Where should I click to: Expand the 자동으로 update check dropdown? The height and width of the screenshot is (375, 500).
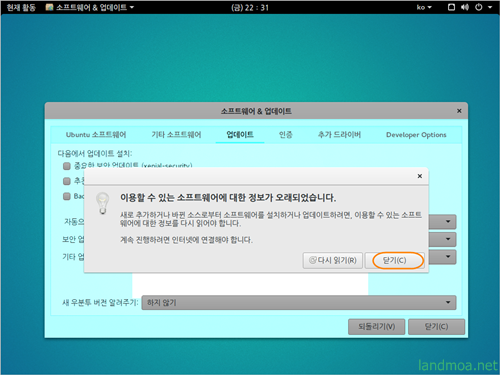coord(448,221)
